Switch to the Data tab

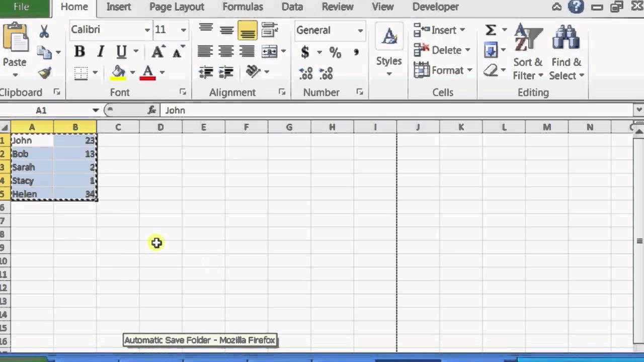pos(292,7)
